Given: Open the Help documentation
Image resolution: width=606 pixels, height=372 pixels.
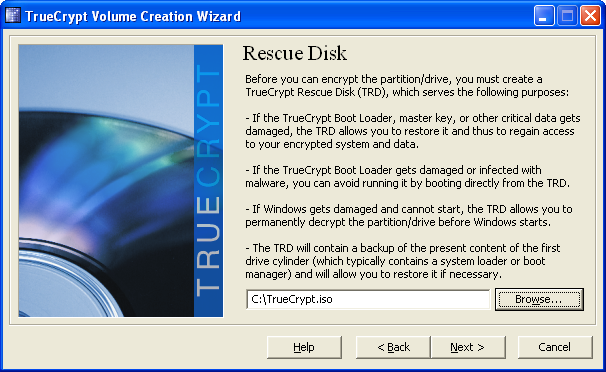Looking at the screenshot, I should 304,347.
